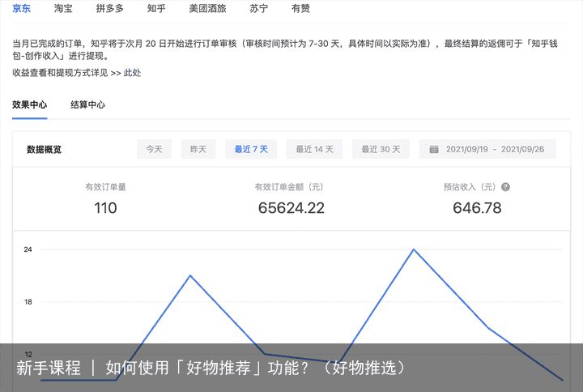Click the 预估收入 value 646.78
583x392 pixels.
coord(477,208)
